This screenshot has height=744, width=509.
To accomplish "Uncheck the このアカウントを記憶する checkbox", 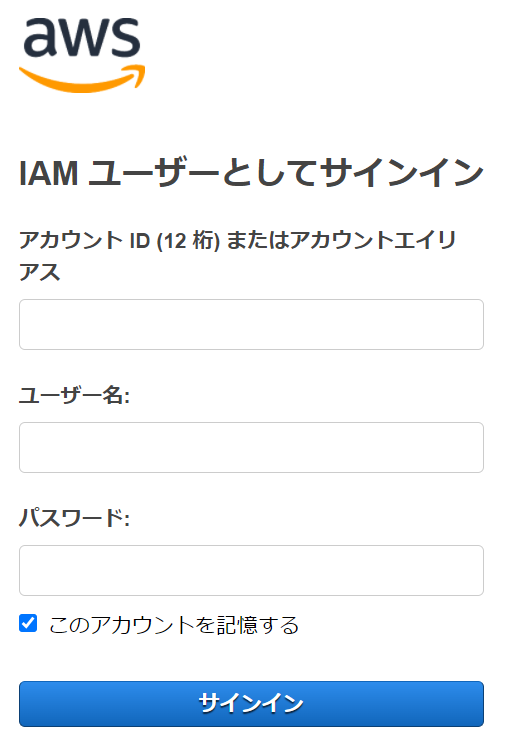I will click(x=28, y=623).
